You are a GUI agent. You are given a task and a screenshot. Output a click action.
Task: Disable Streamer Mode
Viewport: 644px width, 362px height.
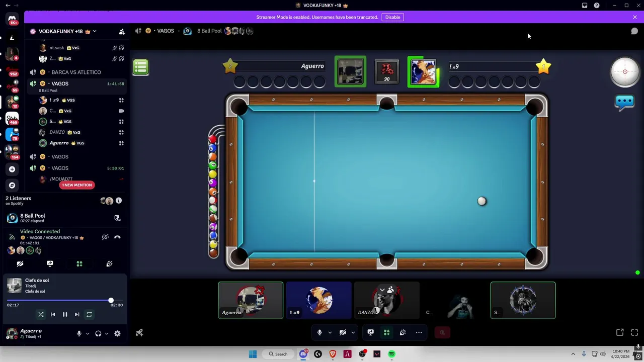392,17
